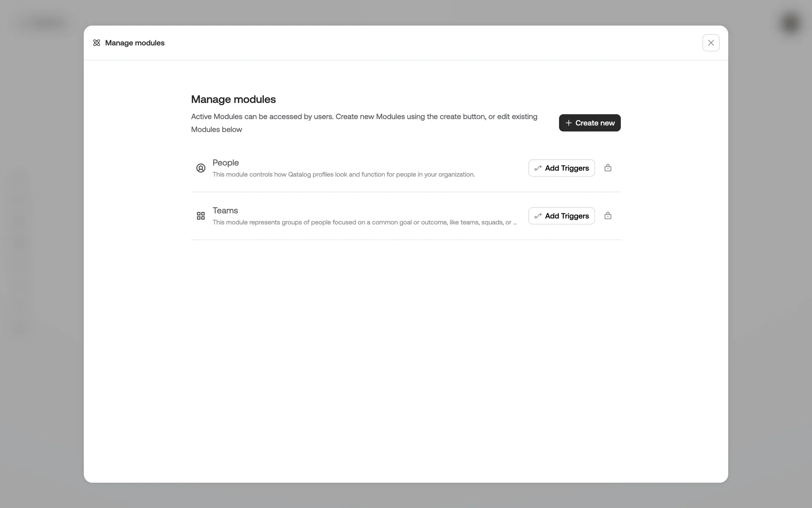
Task: Click the truncated Teams module description
Action: point(365,222)
